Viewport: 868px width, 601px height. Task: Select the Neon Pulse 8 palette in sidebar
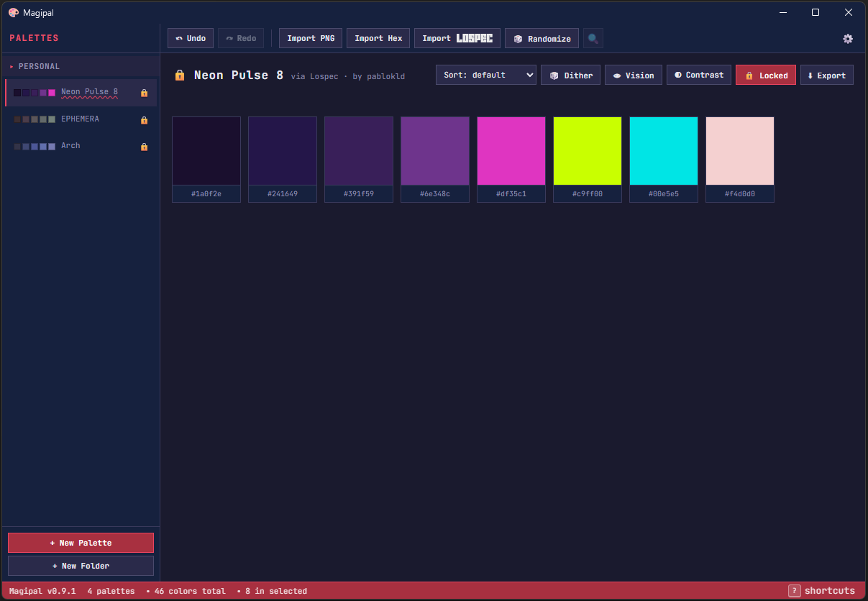[81, 93]
